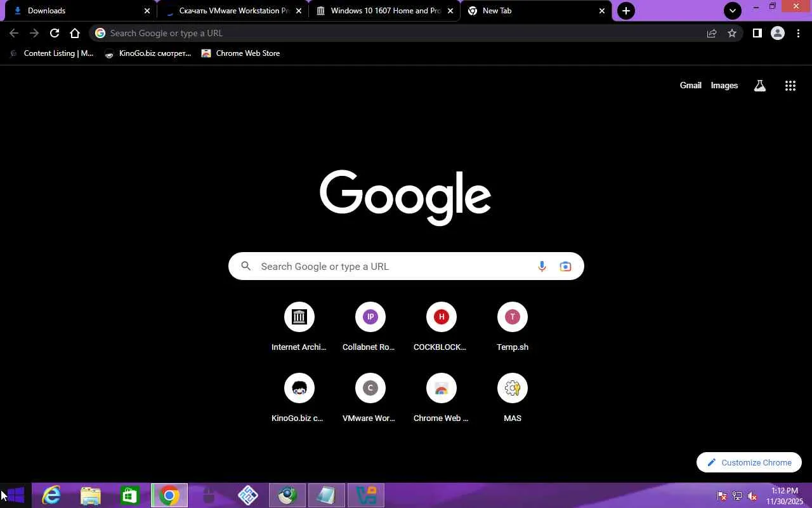Open the Temp.sh shortcut
The image size is (812, 508).
513,327
